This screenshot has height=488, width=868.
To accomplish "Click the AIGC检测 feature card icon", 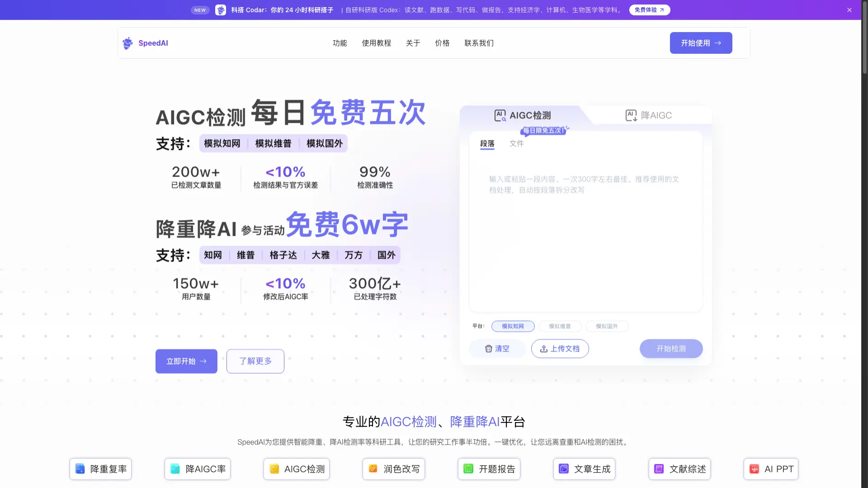I will click(274, 469).
